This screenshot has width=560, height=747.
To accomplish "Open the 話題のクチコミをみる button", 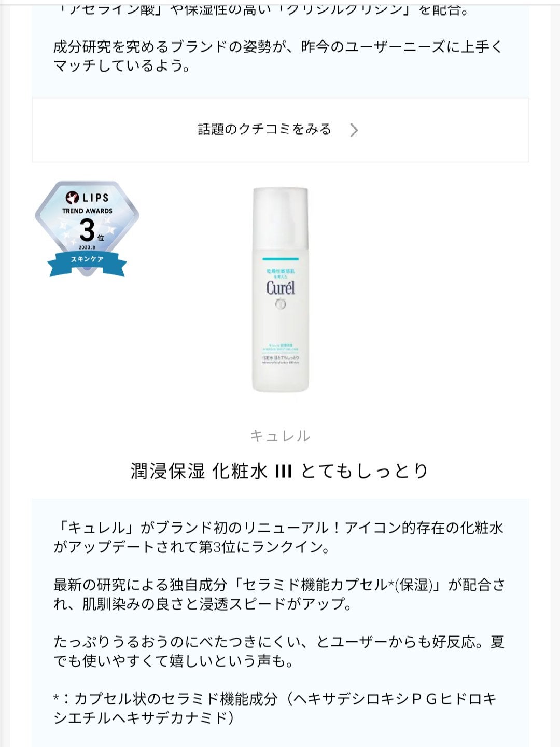I will coord(280,130).
